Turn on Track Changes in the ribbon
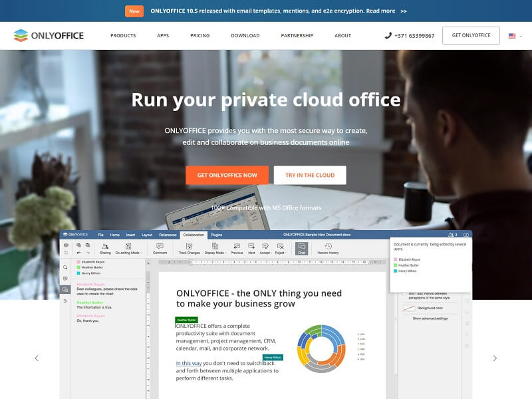532x399 pixels. click(190, 249)
